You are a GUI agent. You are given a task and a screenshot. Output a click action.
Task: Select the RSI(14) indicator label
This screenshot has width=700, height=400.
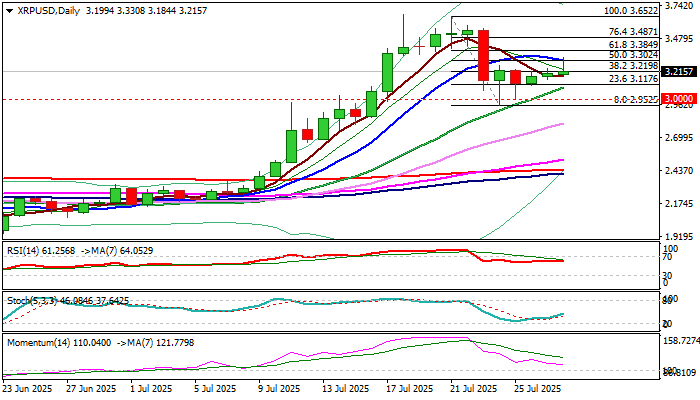point(24,251)
